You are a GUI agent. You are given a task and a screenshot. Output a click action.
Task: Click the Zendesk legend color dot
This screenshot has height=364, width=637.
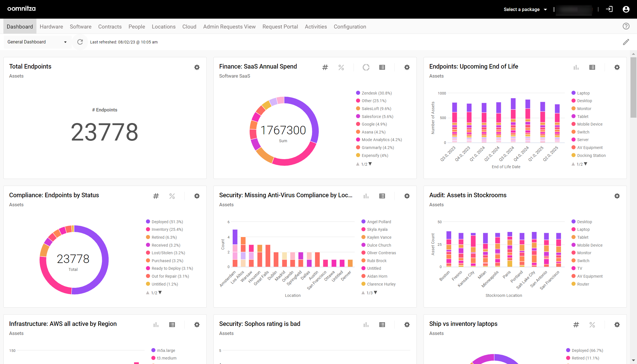pyautogui.click(x=358, y=93)
